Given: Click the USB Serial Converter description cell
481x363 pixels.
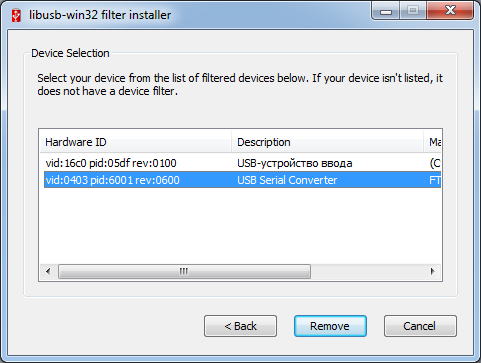Looking at the screenshot, I should click(x=287, y=180).
